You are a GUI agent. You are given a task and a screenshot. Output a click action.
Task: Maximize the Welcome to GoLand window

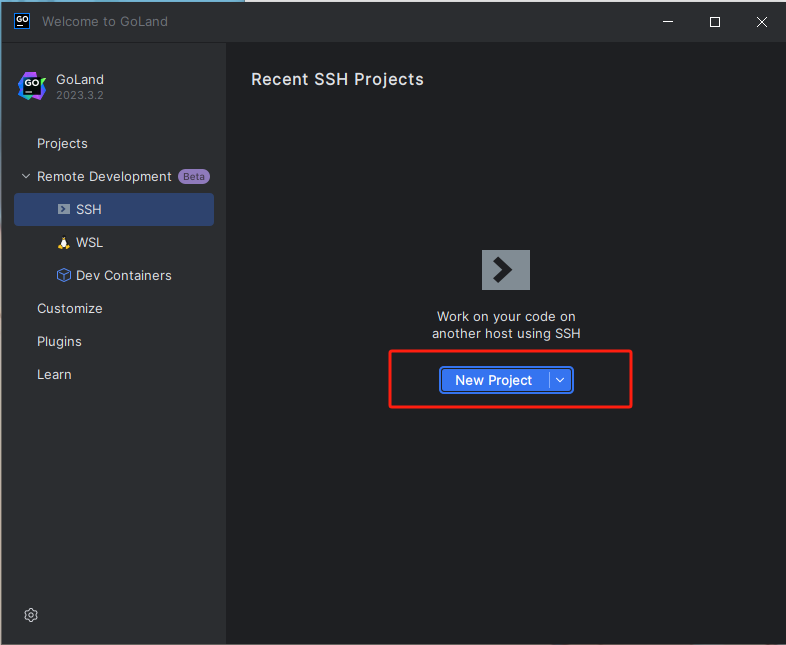point(715,22)
